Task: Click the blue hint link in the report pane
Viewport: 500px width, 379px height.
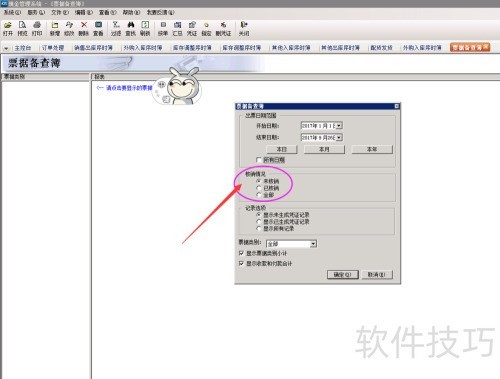Action: 124,88
